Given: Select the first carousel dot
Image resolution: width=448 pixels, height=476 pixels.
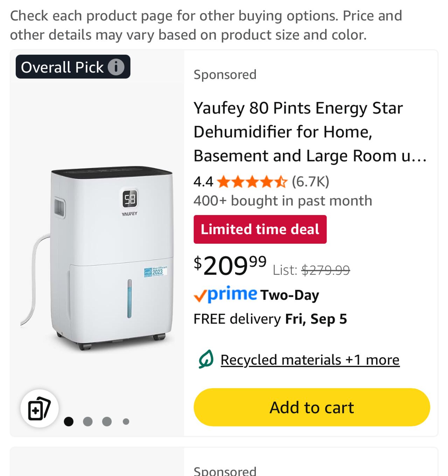Looking at the screenshot, I should point(69,421).
